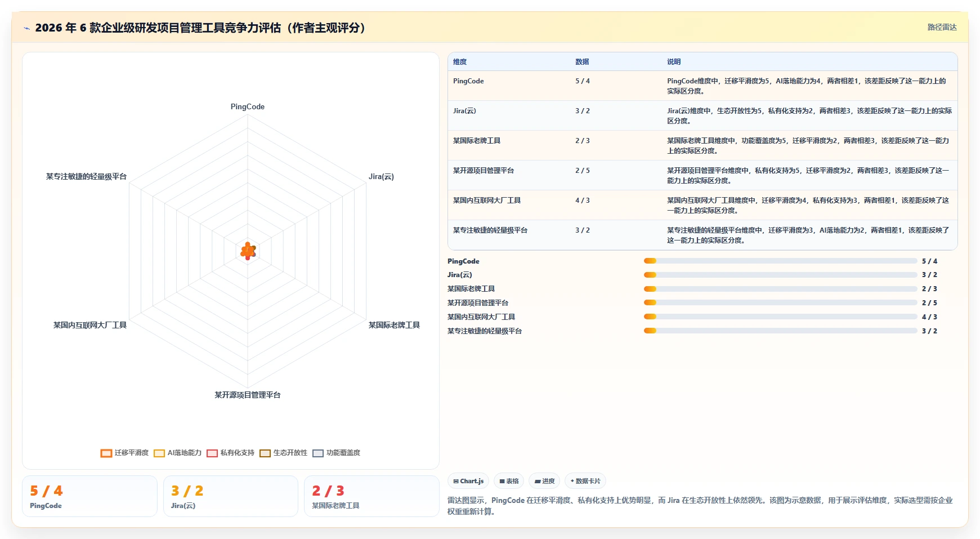Click the Jira(云) progress bar
Image resolution: width=980 pixels, height=539 pixels.
(x=781, y=275)
